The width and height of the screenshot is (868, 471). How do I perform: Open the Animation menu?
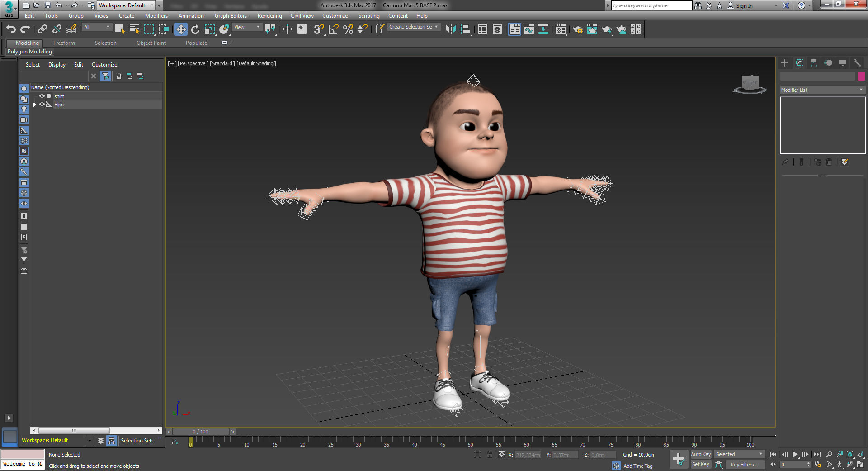tap(191, 16)
